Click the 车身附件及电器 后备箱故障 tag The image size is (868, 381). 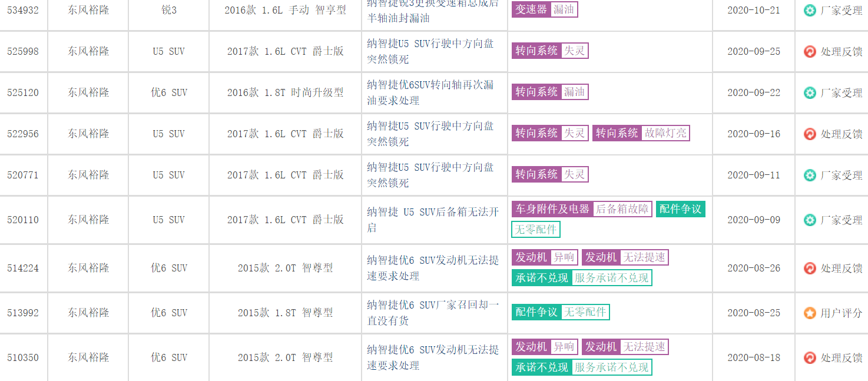582,209
